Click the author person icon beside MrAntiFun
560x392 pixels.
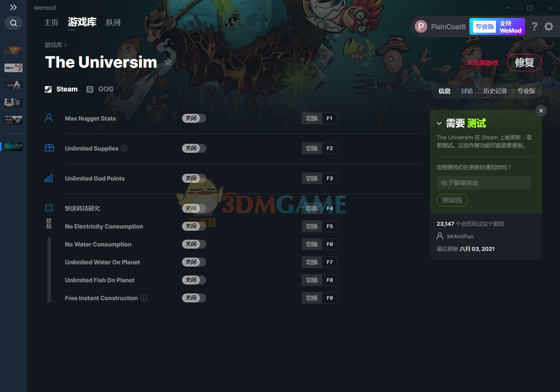coord(440,236)
